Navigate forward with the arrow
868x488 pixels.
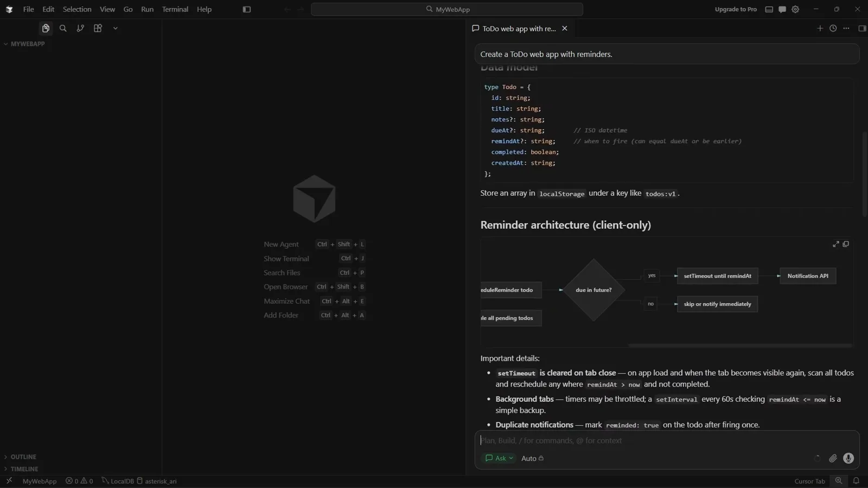pyautogui.click(x=301, y=9)
